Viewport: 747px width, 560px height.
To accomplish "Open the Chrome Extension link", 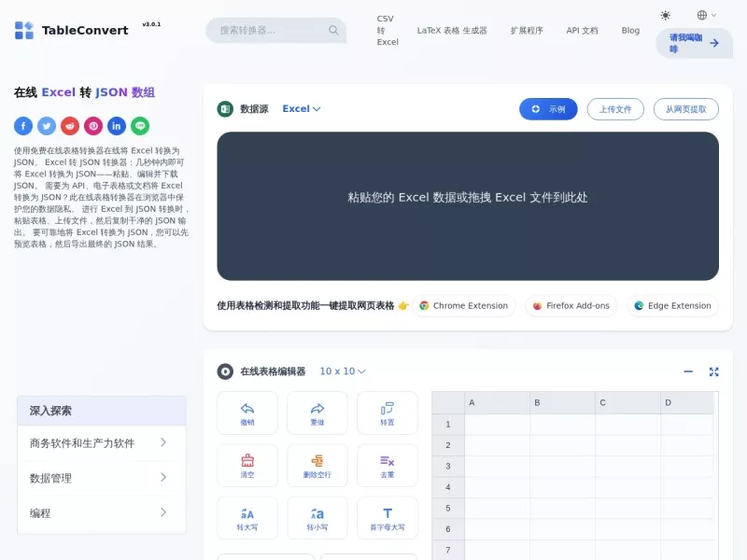I will (x=464, y=306).
